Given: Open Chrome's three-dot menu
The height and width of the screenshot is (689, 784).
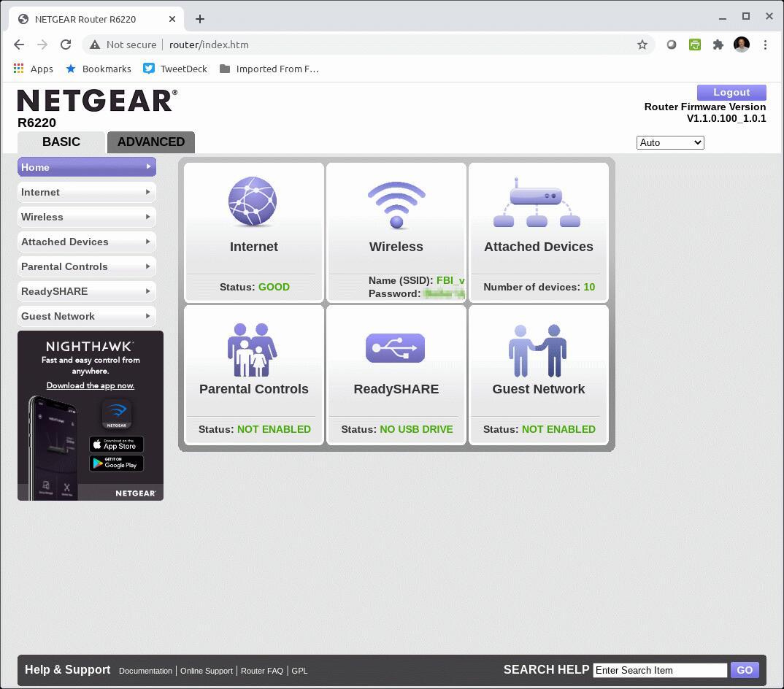Looking at the screenshot, I should click(x=765, y=45).
